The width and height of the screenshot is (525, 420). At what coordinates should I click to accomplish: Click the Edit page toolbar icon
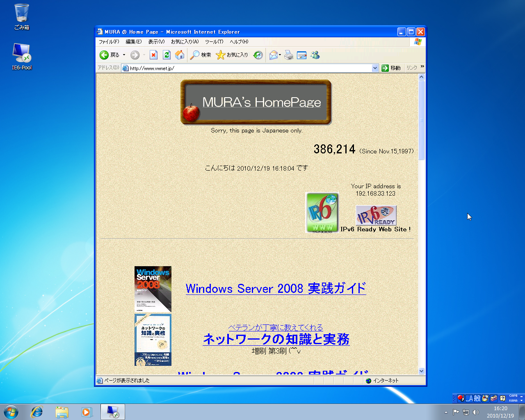pos(302,55)
